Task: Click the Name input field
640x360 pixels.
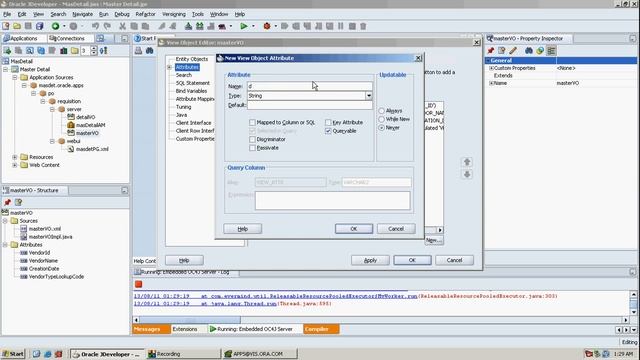Action: 310,86
